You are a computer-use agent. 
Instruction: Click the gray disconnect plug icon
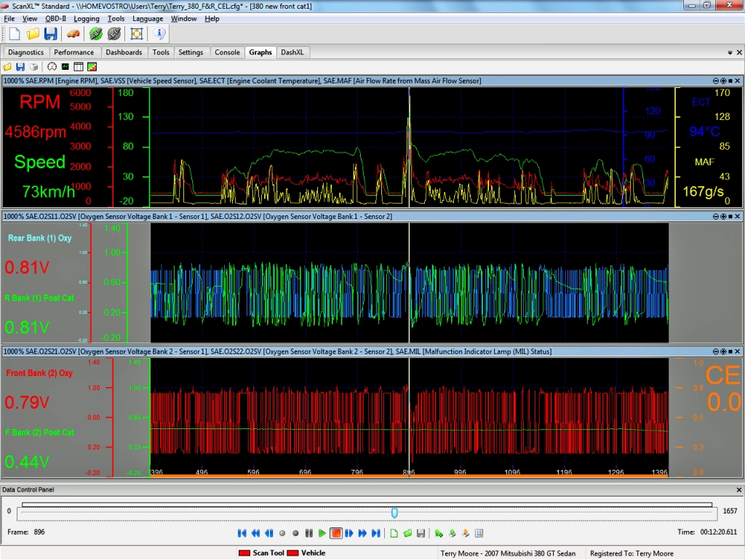(113, 33)
